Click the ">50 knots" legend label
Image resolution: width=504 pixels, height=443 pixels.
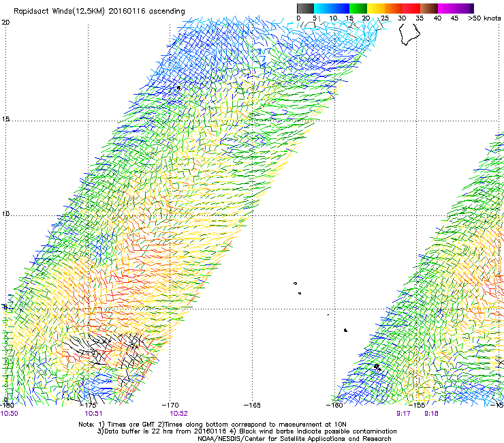tap(484, 18)
